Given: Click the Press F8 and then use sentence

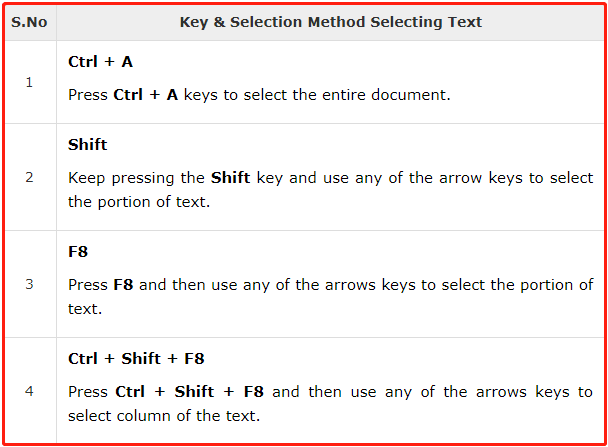Looking at the screenshot, I should click(330, 297).
